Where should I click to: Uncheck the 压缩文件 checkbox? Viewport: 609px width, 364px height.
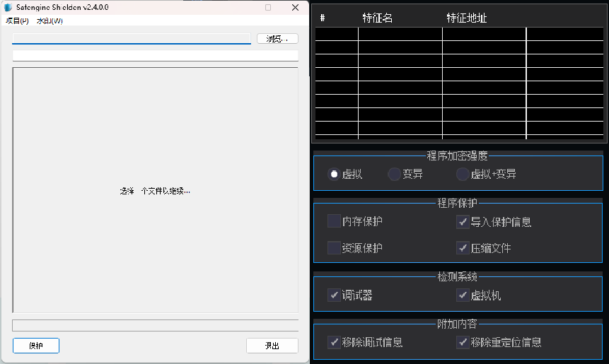pos(463,247)
